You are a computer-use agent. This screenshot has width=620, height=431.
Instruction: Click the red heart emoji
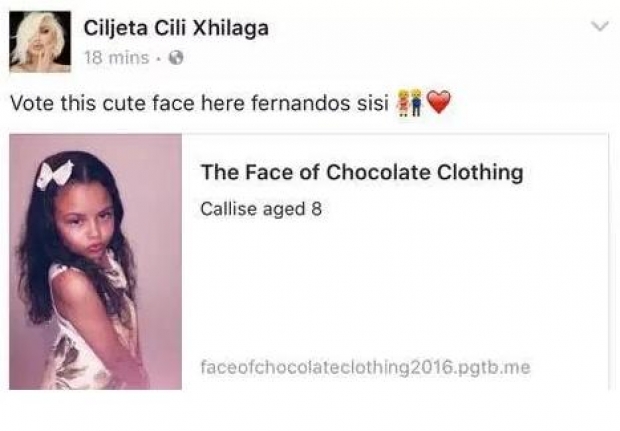click(x=439, y=102)
